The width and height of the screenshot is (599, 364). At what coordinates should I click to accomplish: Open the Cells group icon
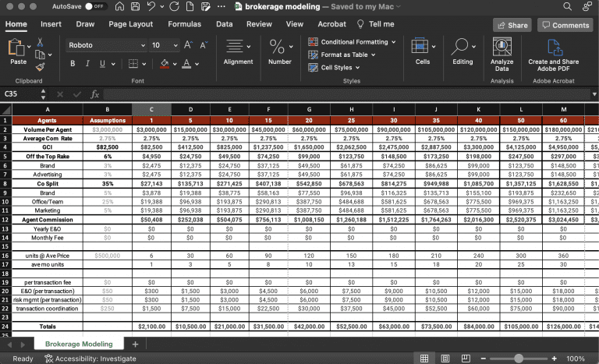coord(423,52)
